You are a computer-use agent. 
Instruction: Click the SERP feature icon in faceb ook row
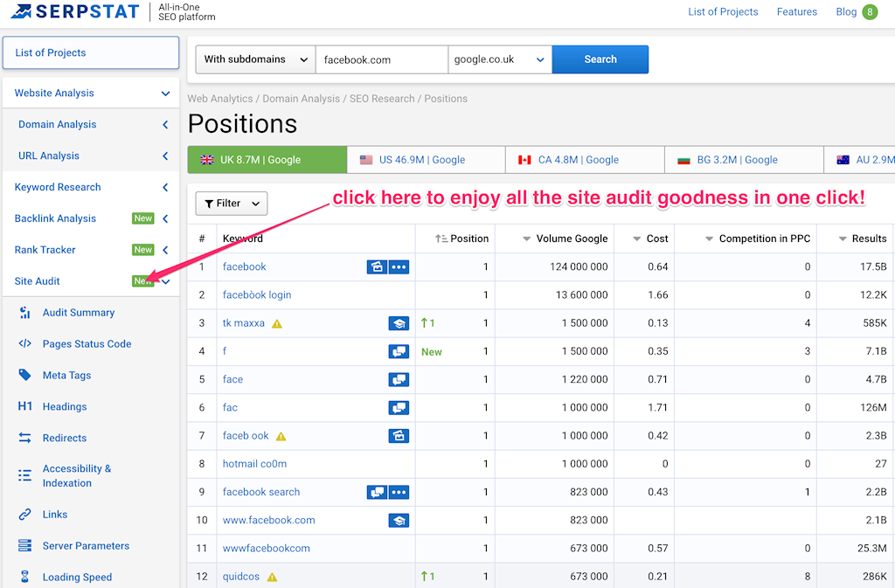click(x=399, y=436)
